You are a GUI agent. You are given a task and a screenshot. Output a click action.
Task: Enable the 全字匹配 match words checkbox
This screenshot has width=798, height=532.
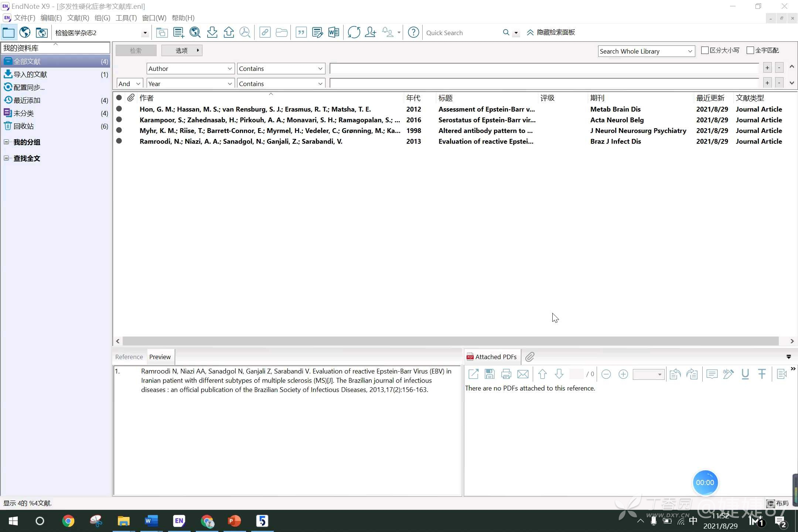(x=750, y=50)
